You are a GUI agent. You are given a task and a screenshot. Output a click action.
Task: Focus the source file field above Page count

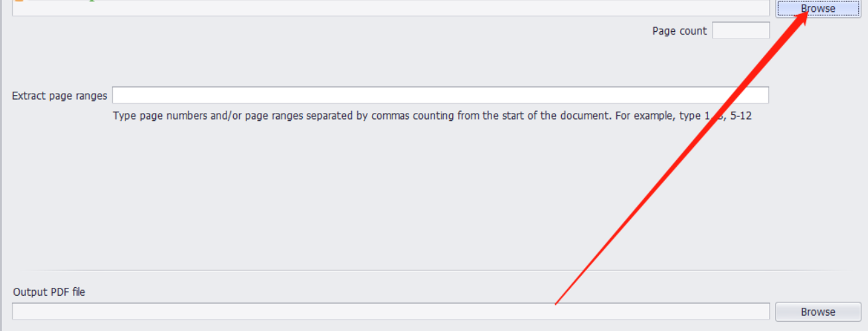(391, 8)
